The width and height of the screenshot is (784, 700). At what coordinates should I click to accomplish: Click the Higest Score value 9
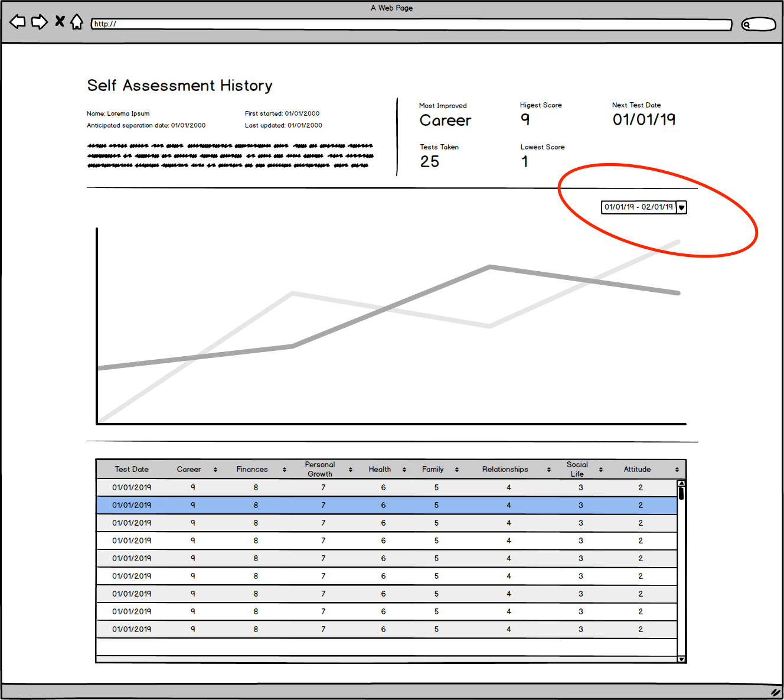click(525, 119)
